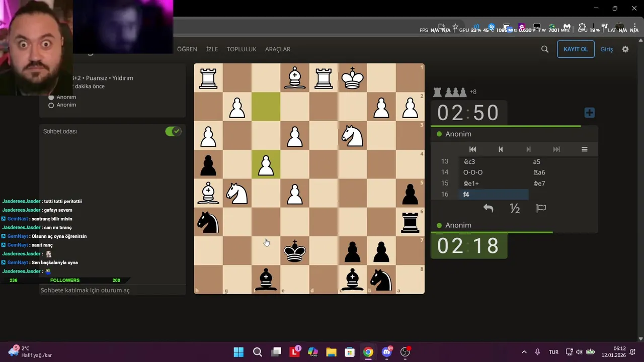Resign using the flag icon
Image resolution: width=644 pixels, height=362 pixels.
[541, 208]
